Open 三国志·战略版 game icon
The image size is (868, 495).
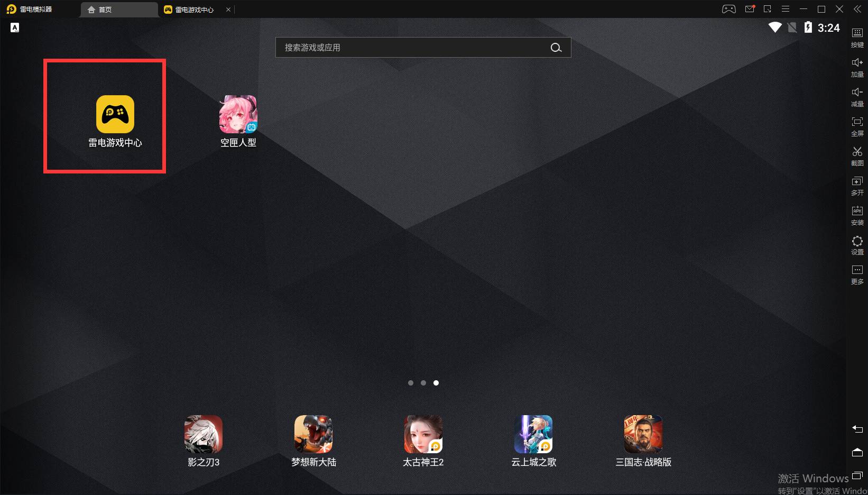(x=643, y=434)
